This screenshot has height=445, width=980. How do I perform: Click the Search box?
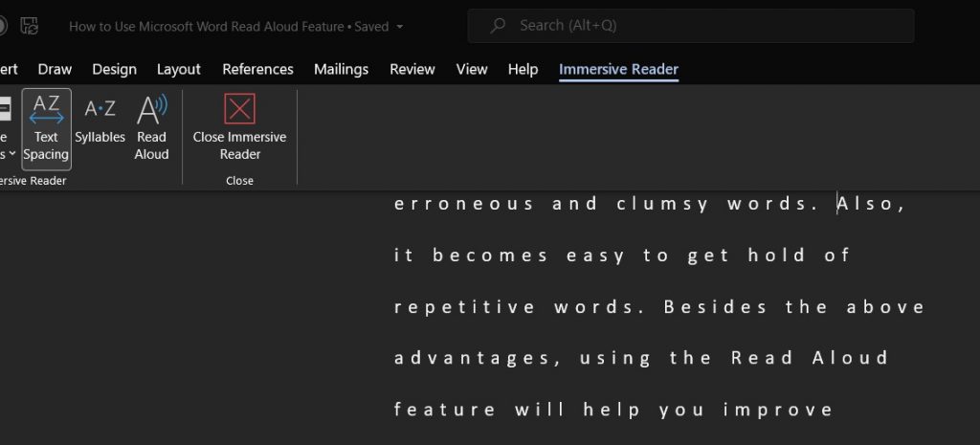[690, 26]
